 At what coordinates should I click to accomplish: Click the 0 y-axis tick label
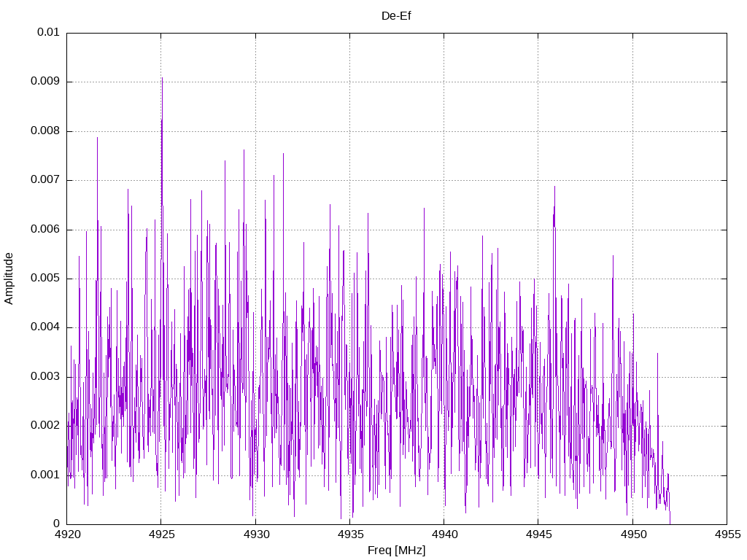click(x=57, y=524)
